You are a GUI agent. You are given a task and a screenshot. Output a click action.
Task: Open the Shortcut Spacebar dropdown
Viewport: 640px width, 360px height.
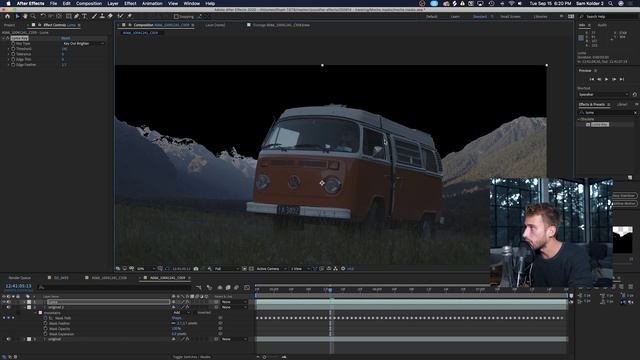point(603,94)
